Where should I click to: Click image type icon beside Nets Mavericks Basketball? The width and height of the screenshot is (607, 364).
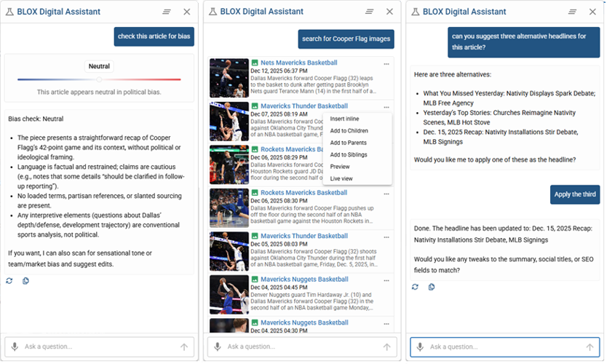(255, 63)
